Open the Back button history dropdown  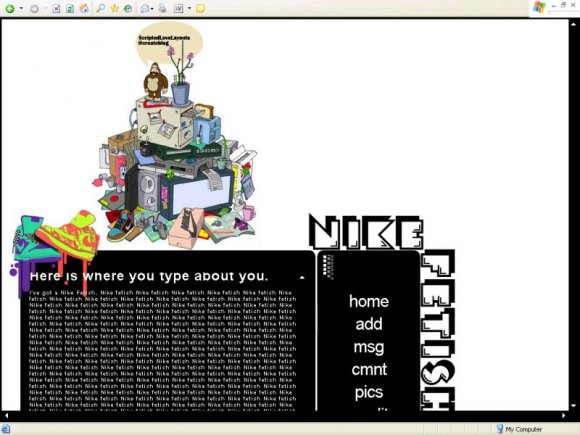tap(21, 8)
